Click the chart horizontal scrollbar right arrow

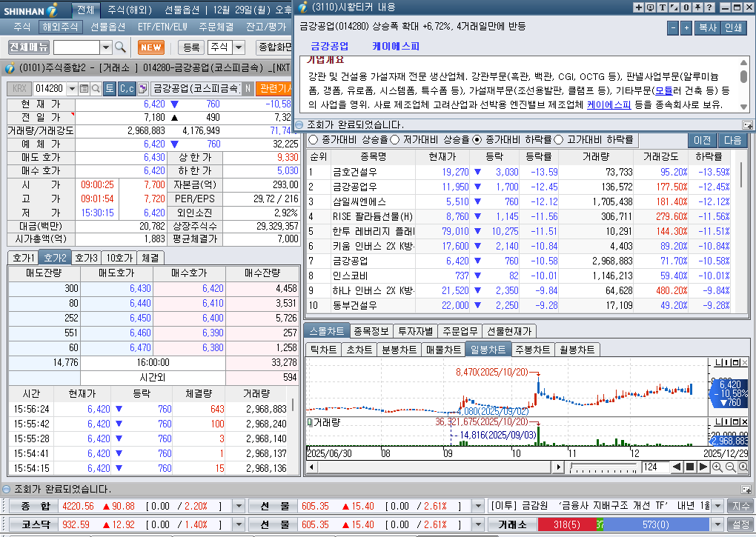click(558, 467)
